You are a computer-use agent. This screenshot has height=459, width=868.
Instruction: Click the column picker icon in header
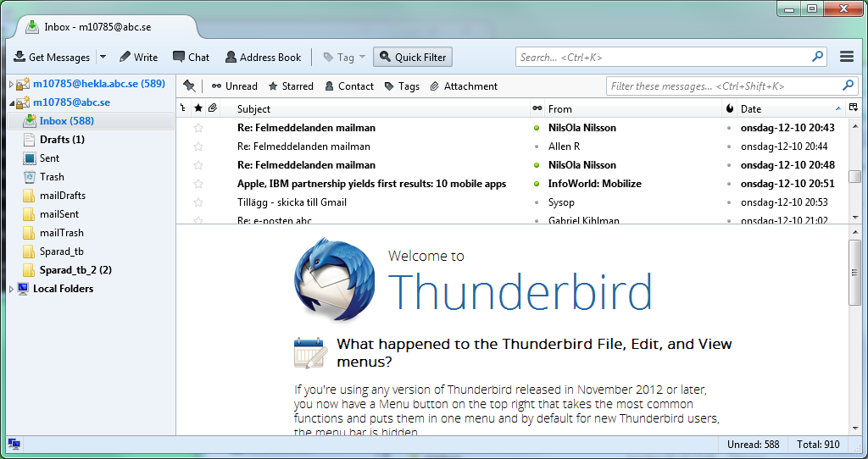[854, 108]
